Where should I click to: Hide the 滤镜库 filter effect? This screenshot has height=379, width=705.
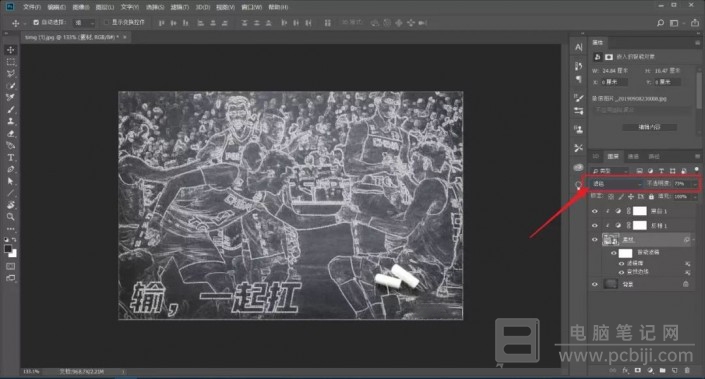click(x=622, y=263)
